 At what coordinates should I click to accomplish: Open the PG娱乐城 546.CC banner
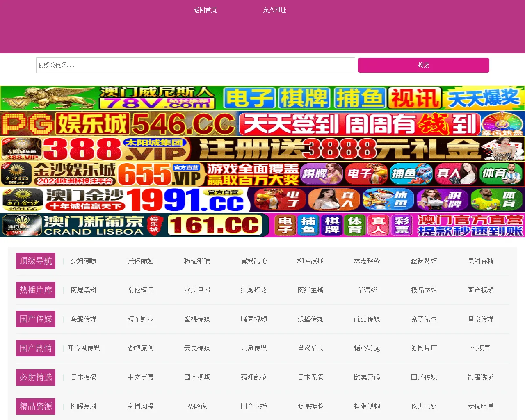(x=262, y=123)
